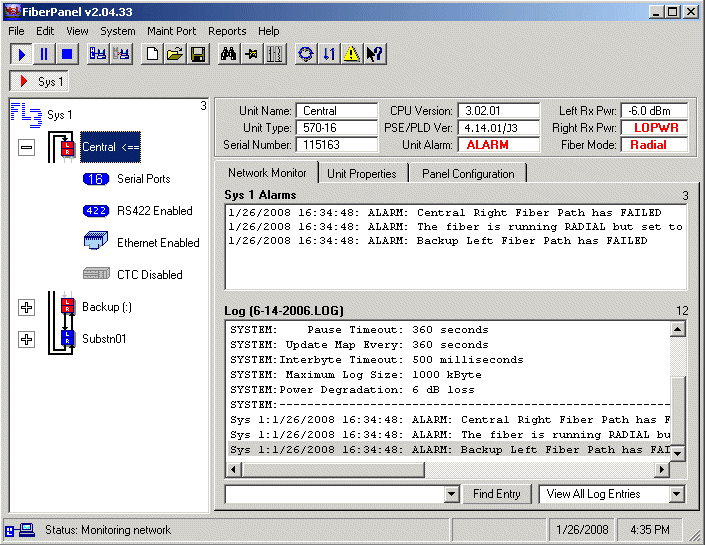Expand the Substn01 tree node

pos(27,340)
